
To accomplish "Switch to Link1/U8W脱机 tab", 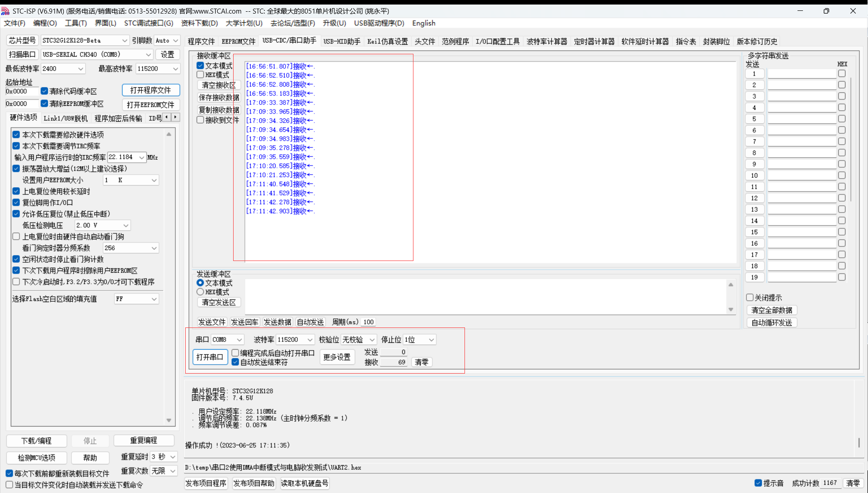I will coord(66,118).
